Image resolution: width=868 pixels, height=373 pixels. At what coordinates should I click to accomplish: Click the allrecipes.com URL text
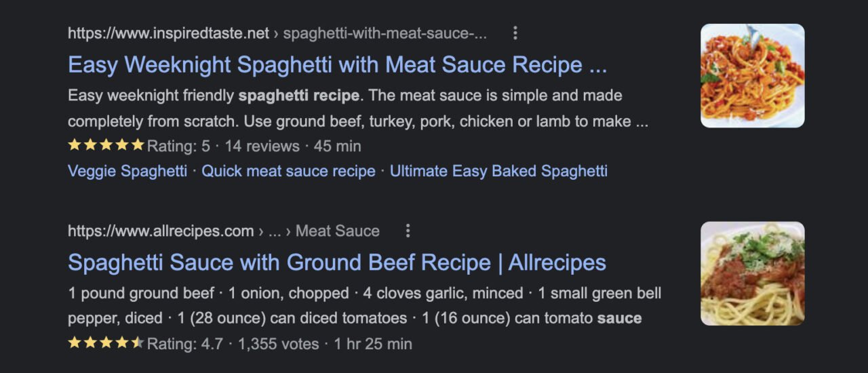coord(161,231)
